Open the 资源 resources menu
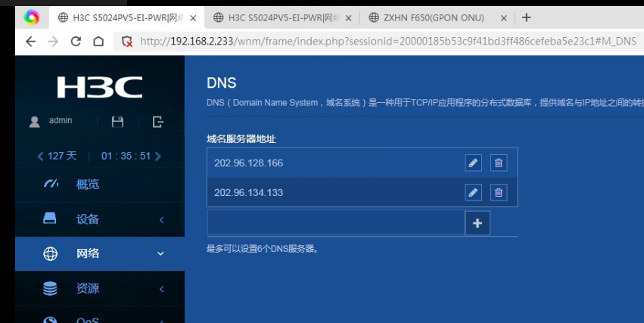 coord(100,288)
